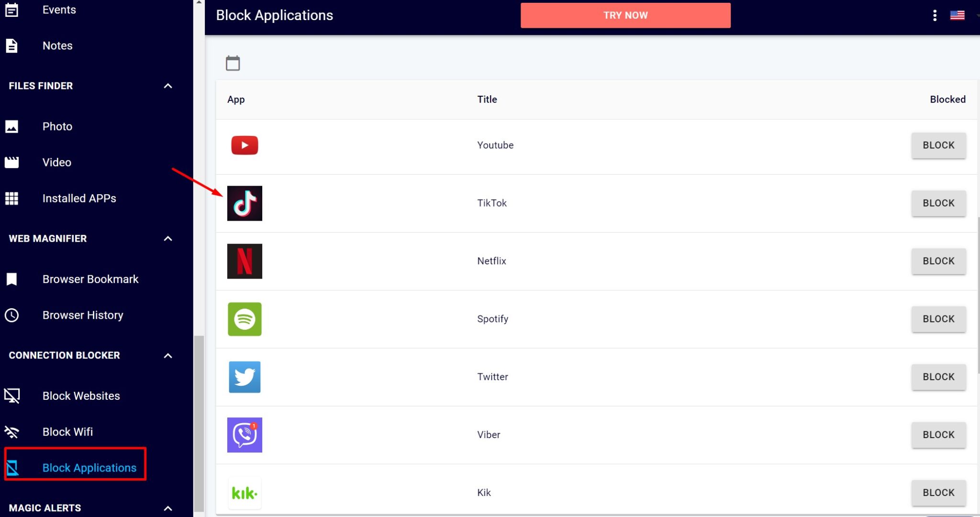The image size is (980, 517).
Task: Open the date filter calendar icon
Action: pyautogui.click(x=233, y=63)
